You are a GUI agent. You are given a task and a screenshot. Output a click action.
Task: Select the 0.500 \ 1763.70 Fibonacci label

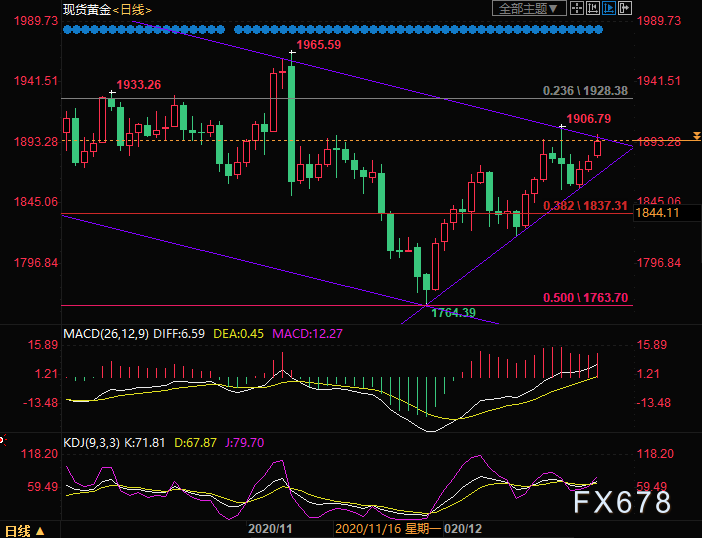(585, 297)
